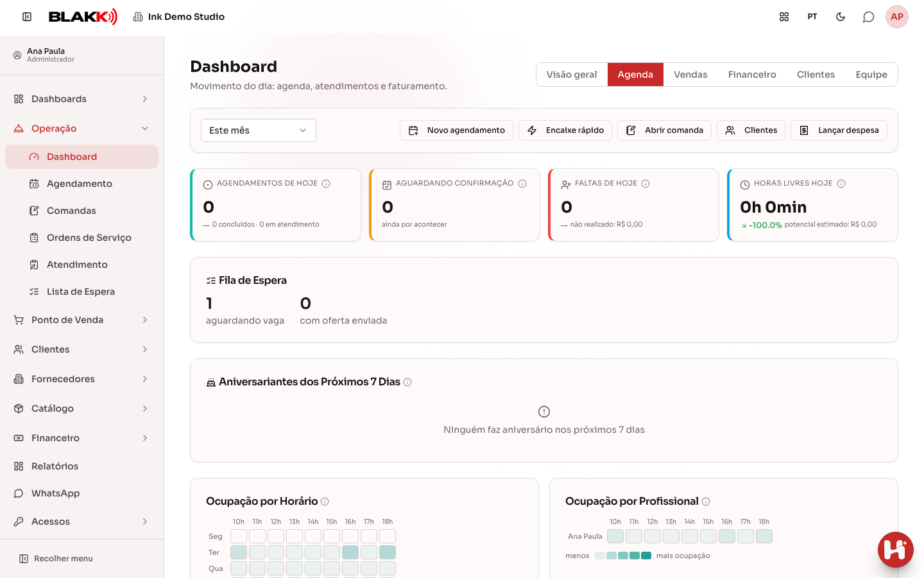Screen dimensions: 924x578
Task: Show info for Aniversariantes dos Próximos 7 Dias
Action: click(407, 382)
